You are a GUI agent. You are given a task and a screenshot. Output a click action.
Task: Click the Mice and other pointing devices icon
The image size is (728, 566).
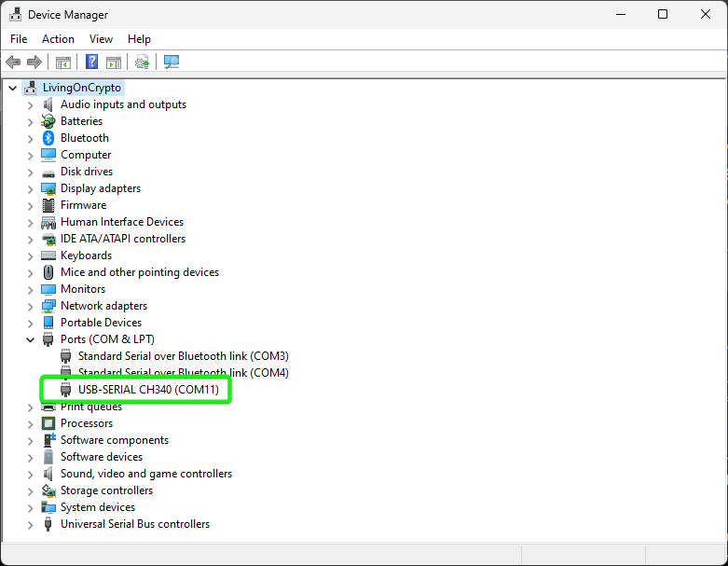pos(48,272)
